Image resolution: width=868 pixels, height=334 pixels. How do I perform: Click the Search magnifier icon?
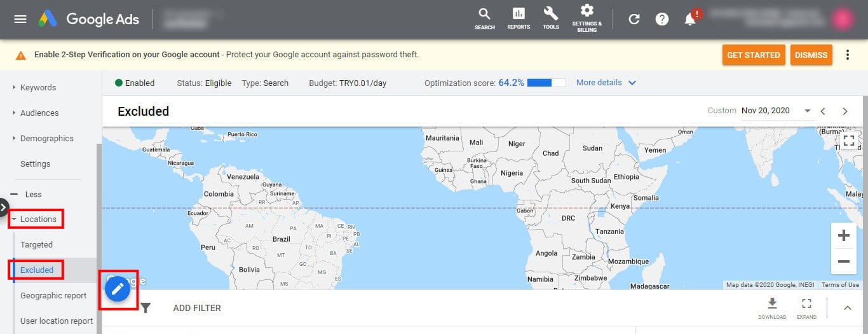click(484, 15)
